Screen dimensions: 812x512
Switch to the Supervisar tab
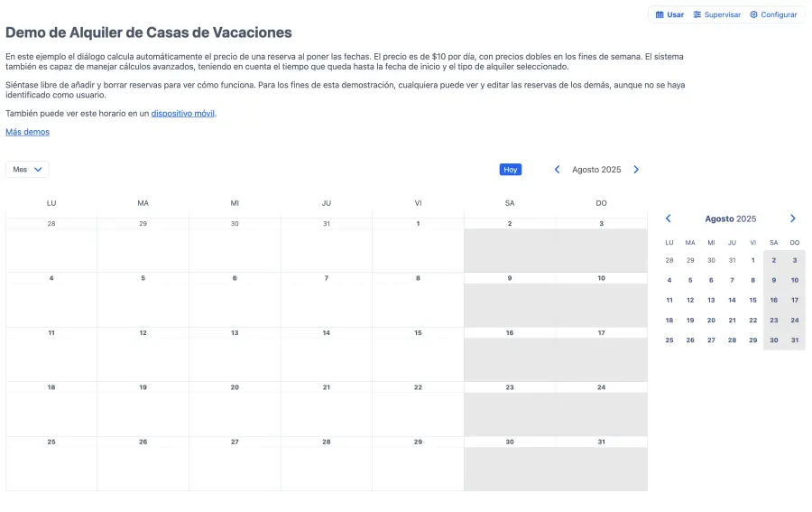(x=722, y=14)
